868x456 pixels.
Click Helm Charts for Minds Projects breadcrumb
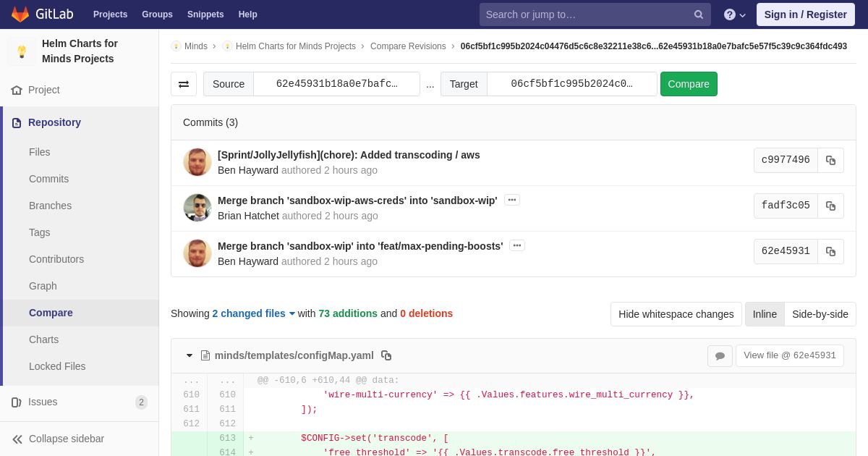click(x=296, y=46)
